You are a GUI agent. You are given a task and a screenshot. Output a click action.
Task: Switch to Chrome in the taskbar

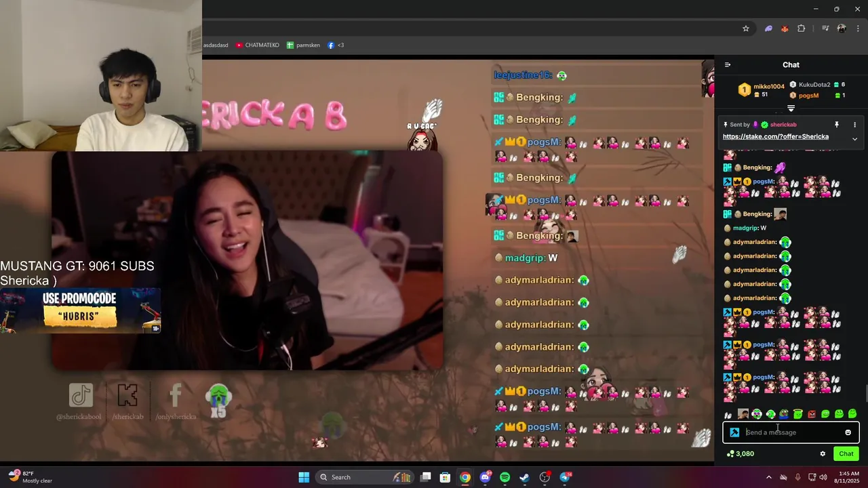(x=465, y=477)
